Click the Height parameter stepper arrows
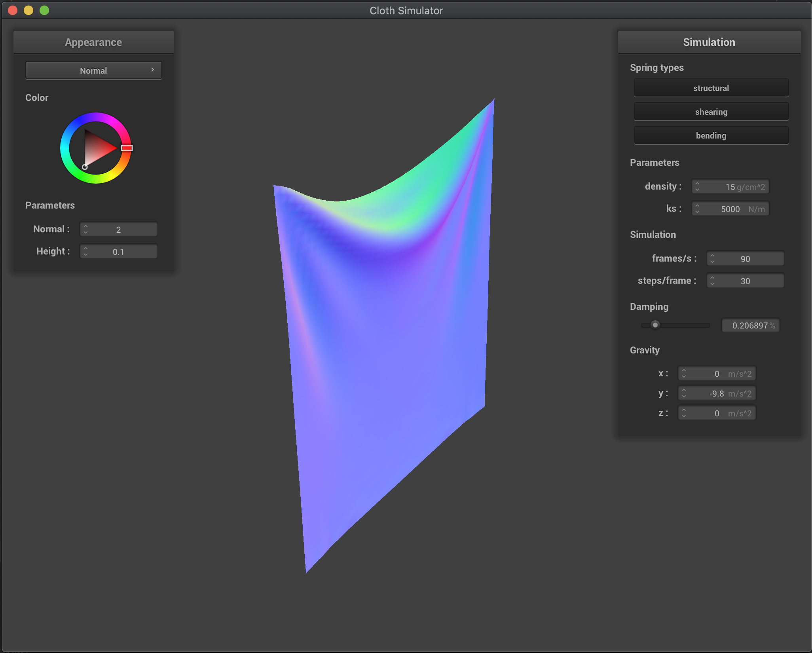The image size is (812, 653). [x=85, y=251]
